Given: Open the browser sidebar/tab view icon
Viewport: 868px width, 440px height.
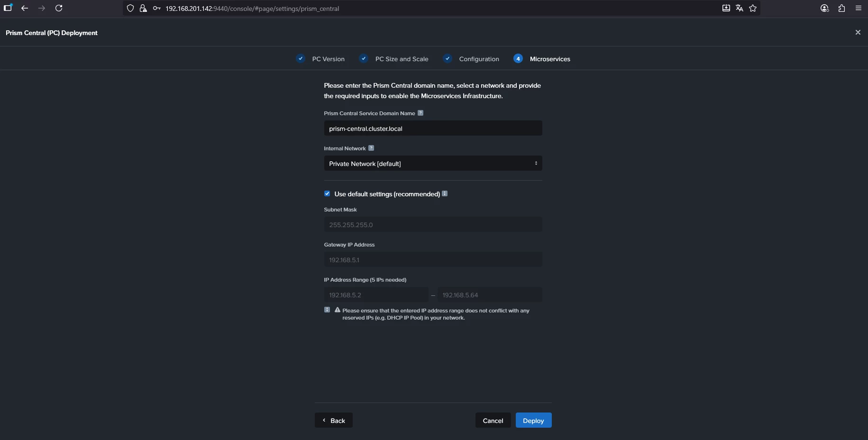Looking at the screenshot, I should [x=8, y=8].
